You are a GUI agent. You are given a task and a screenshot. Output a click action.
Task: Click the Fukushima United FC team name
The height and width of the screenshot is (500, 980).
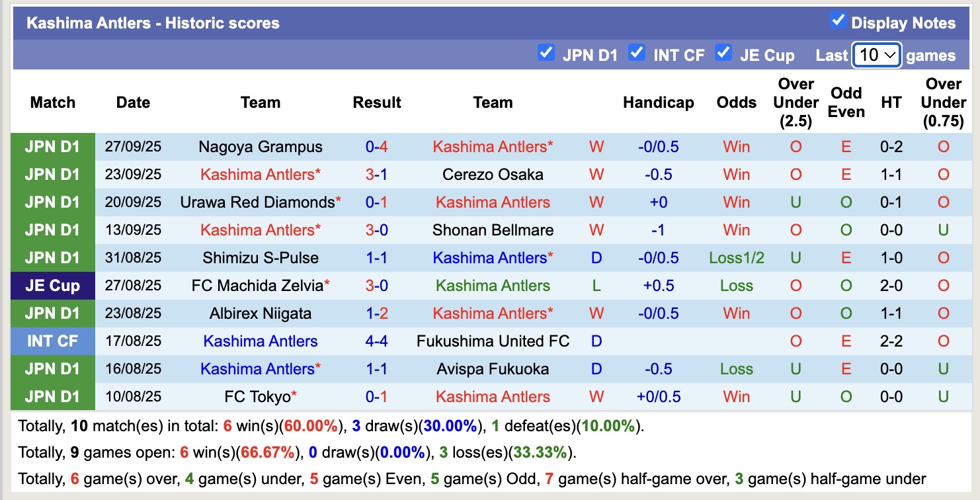(x=493, y=341)
